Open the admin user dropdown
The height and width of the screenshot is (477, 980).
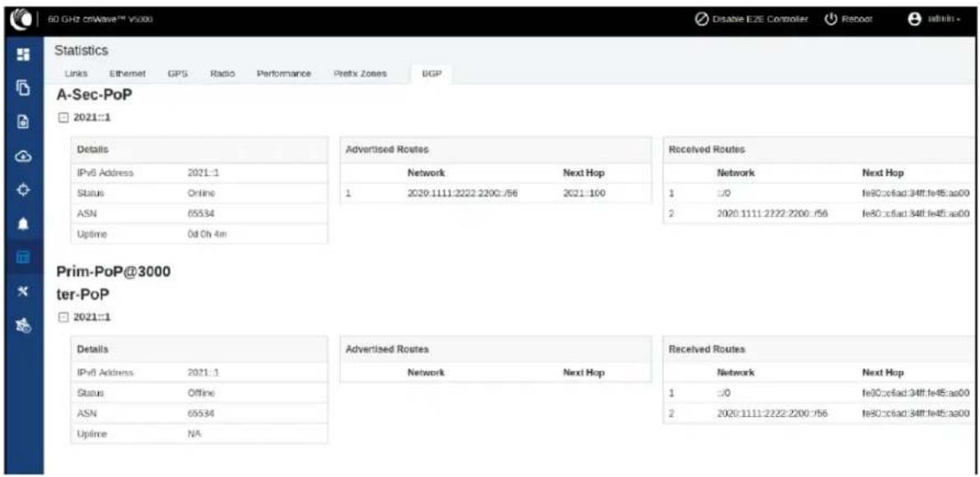pos(933,19)
